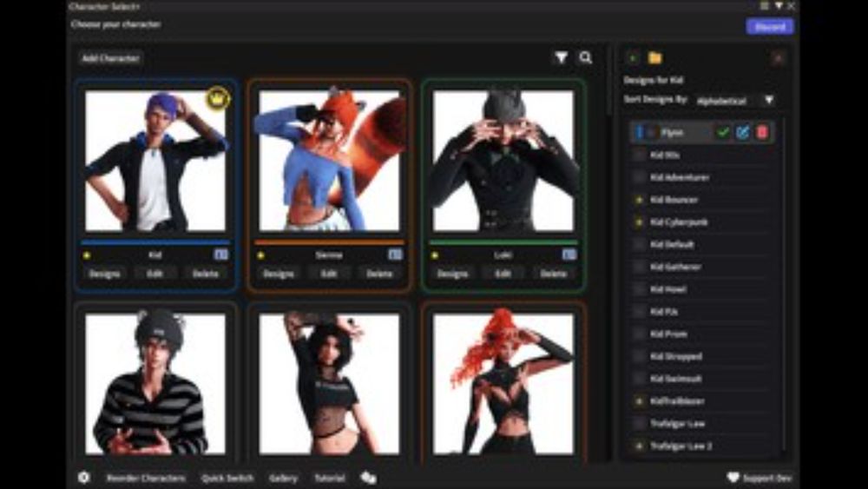Click the blue card icon next to Loki's name
The height and width of the screenshot is (489, 868).
pos(569,254)
